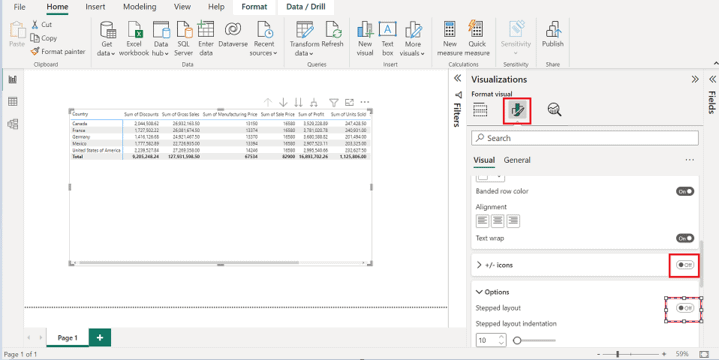
Task: Open More visuals dropdown
Action: [x=412, y=49]
